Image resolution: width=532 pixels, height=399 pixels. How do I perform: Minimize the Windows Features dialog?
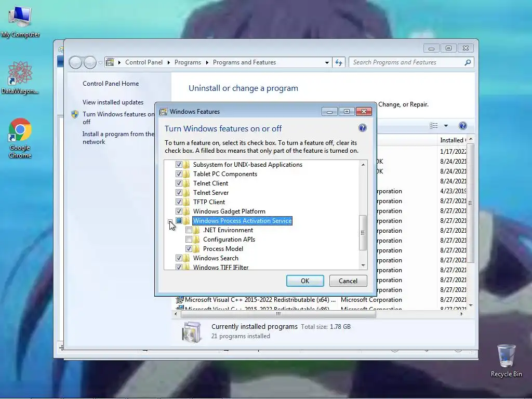click(329, 112)
